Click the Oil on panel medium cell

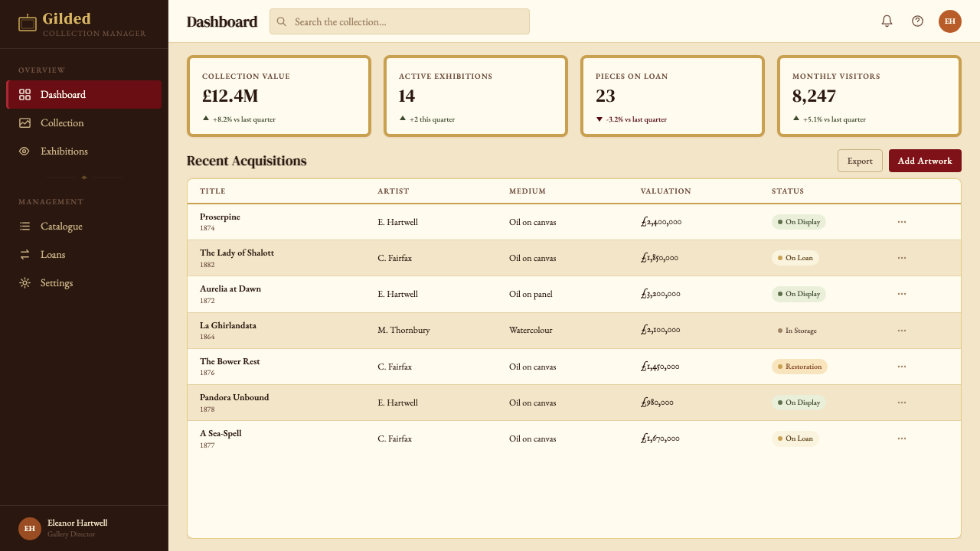(x=531, y=294)
